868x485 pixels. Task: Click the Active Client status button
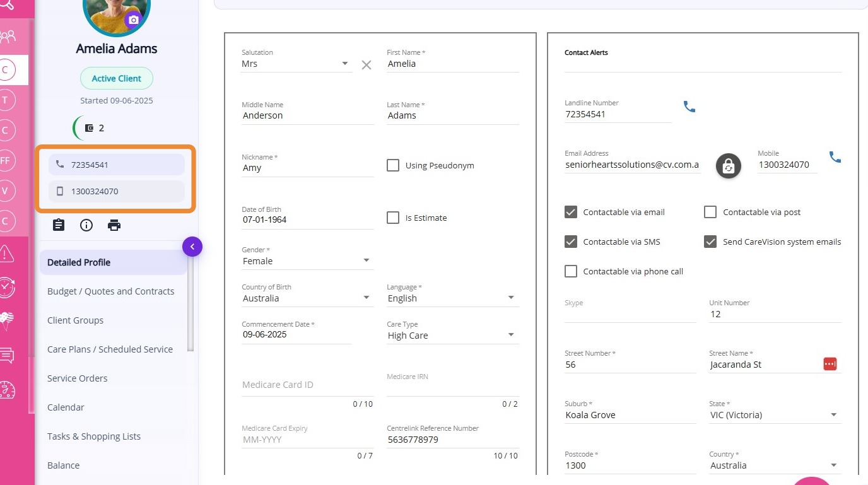[x=117, y=78]
